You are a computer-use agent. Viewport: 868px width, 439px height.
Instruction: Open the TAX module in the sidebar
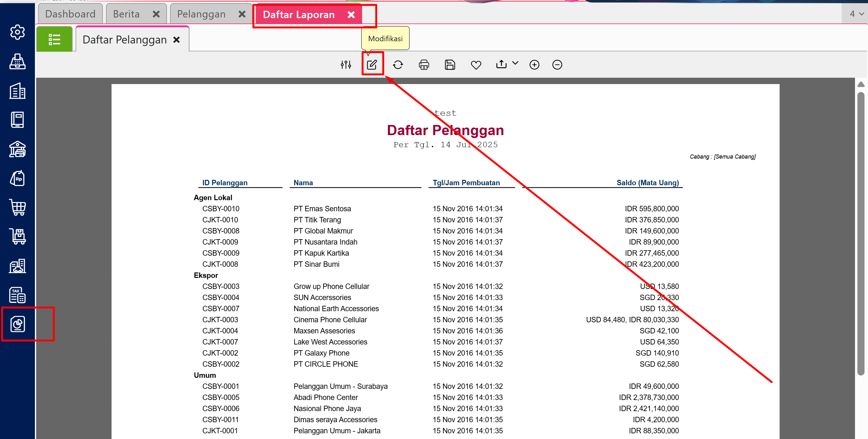(17, 295)
